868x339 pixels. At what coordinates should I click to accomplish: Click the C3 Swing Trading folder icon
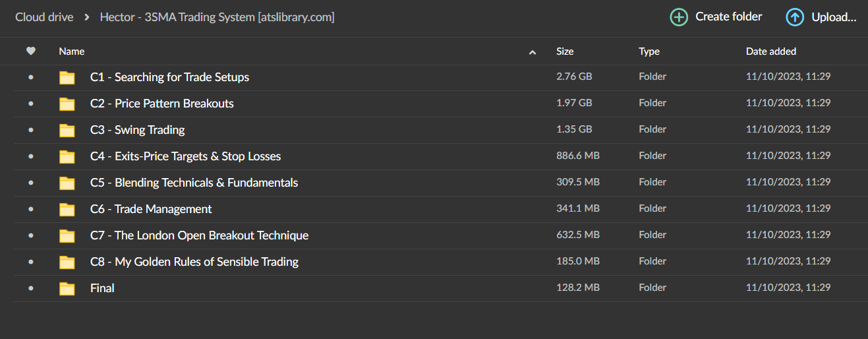click(x=67, y=131)
